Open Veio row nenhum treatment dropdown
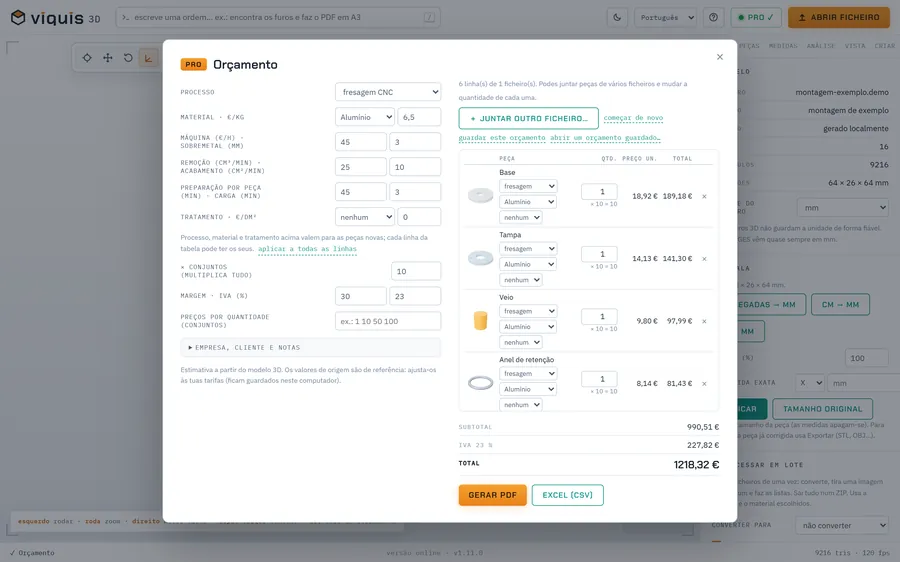 pos(521,342)
